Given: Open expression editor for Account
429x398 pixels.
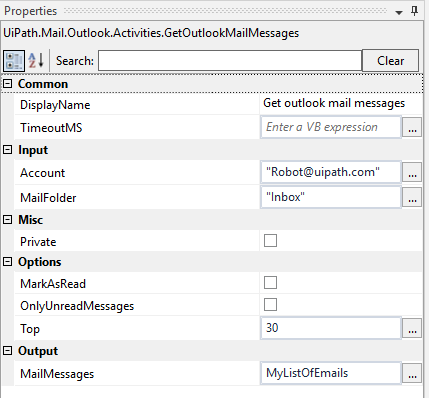Looking at the screenshot, I should click(412, 172).
